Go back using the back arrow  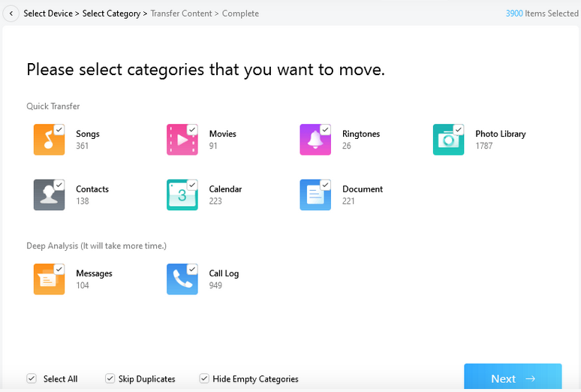[x=11, y=14]
